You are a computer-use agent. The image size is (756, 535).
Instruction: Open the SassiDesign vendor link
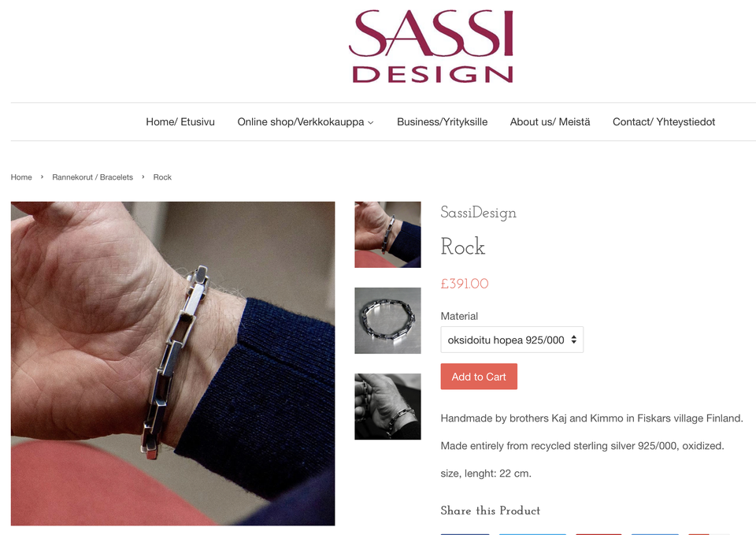(478, 213)
